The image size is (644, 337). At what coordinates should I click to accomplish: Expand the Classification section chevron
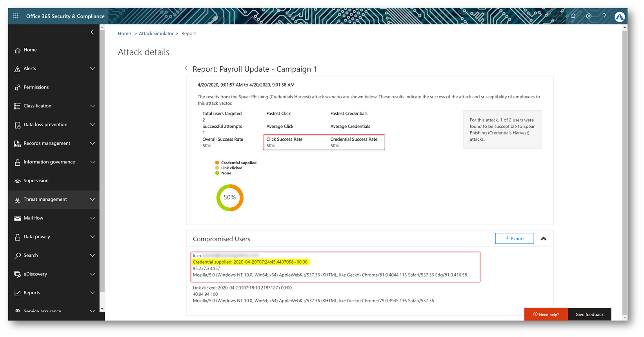[x=93, y=106]
